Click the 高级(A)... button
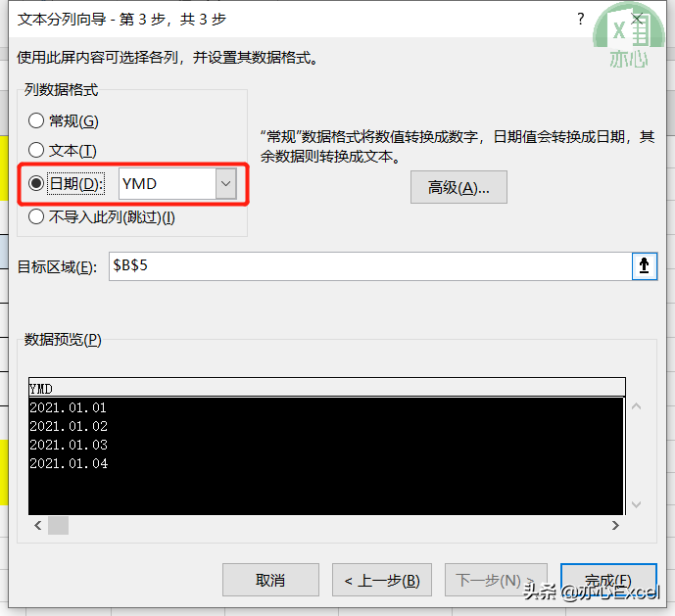Screen dimensions: 675x616 (458, 187)
